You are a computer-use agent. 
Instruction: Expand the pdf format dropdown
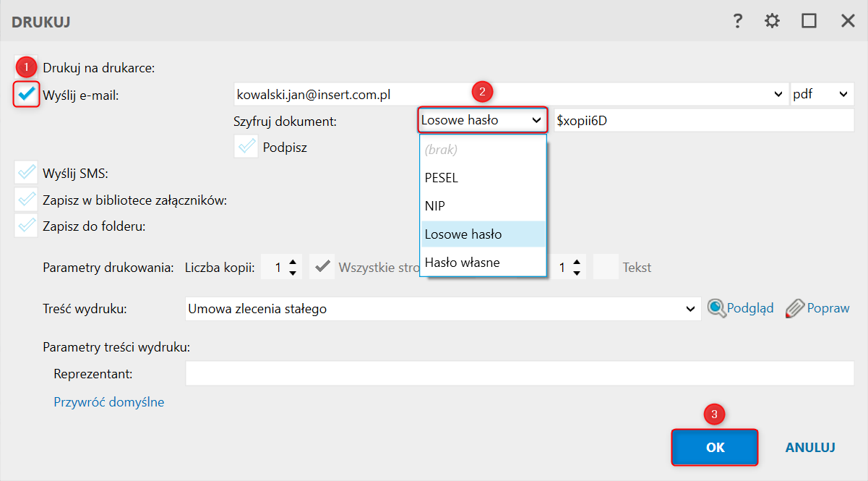point(842,94)
